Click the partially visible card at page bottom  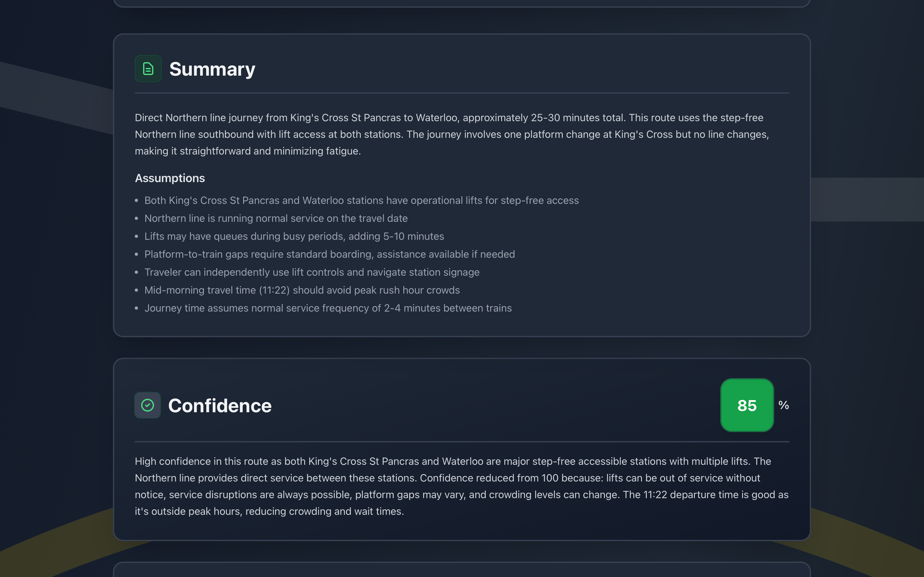click(x=461, y=570)
